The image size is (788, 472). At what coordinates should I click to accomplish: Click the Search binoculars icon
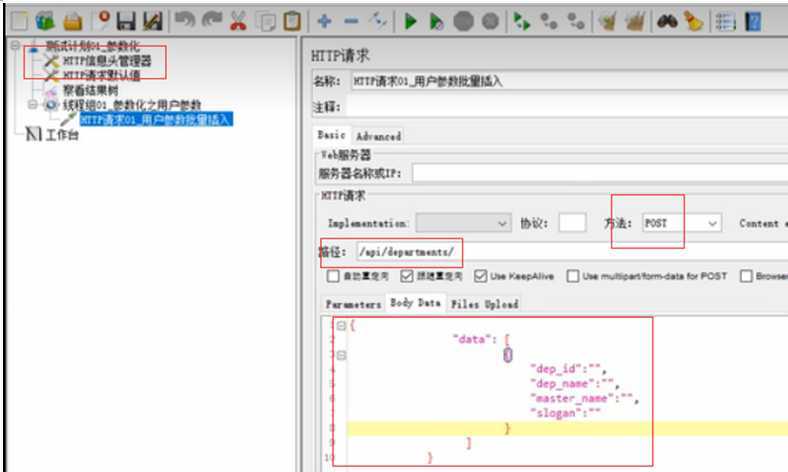click(x=668, y=20)
